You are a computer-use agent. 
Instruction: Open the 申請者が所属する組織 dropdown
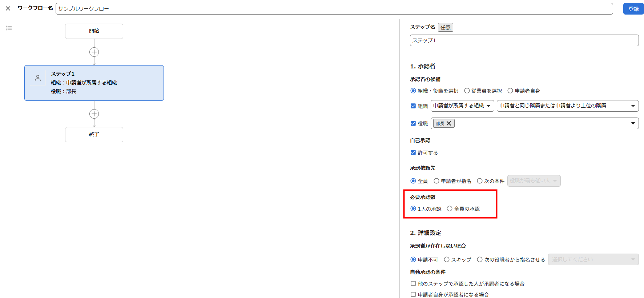click(x=462, y=106)
